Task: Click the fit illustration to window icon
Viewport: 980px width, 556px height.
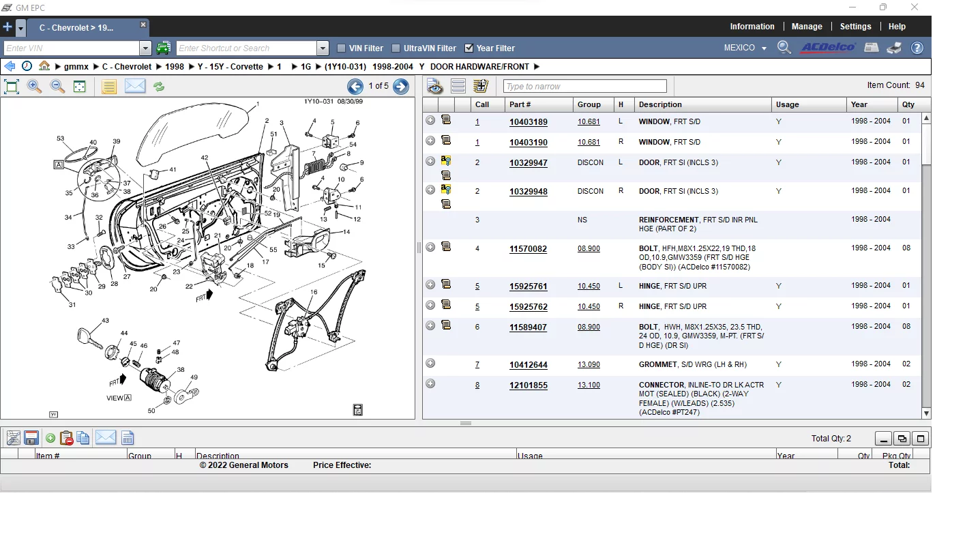Action: click(x=12, y=87)
